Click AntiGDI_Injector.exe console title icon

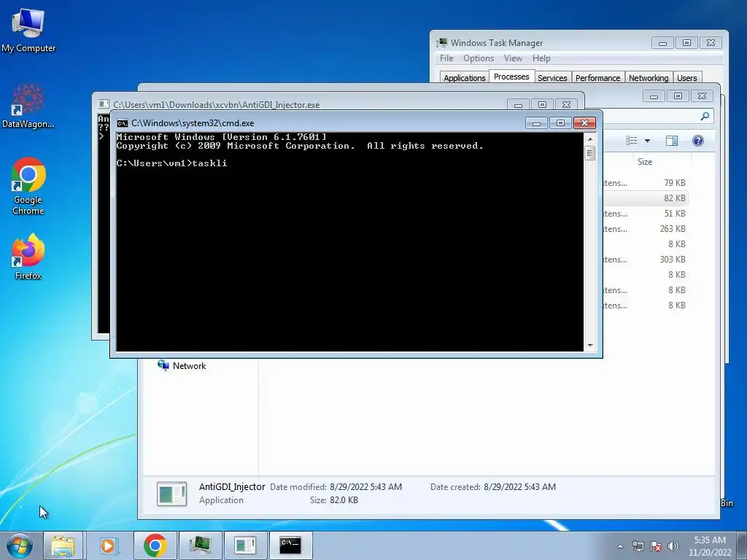[104, 104]
